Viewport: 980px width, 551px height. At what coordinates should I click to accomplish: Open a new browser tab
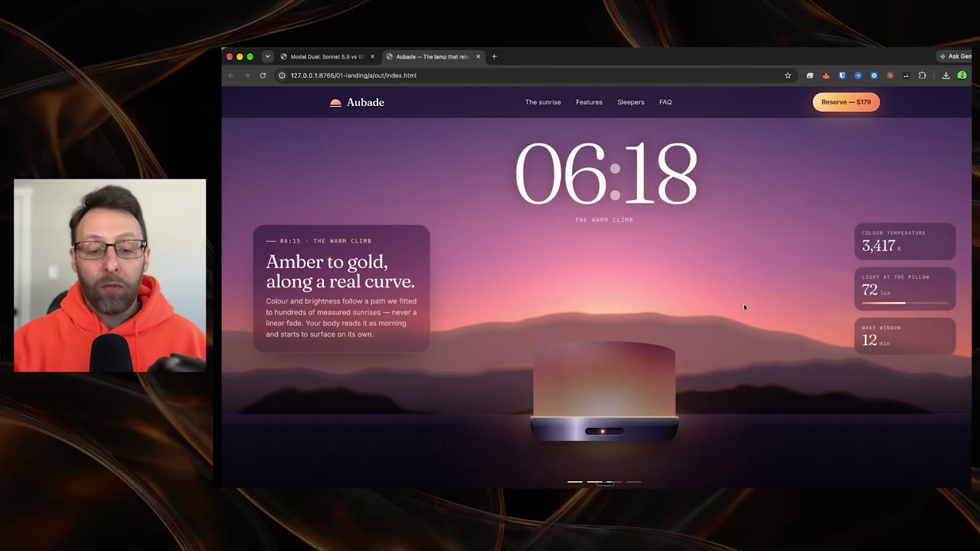pos(494,56)
